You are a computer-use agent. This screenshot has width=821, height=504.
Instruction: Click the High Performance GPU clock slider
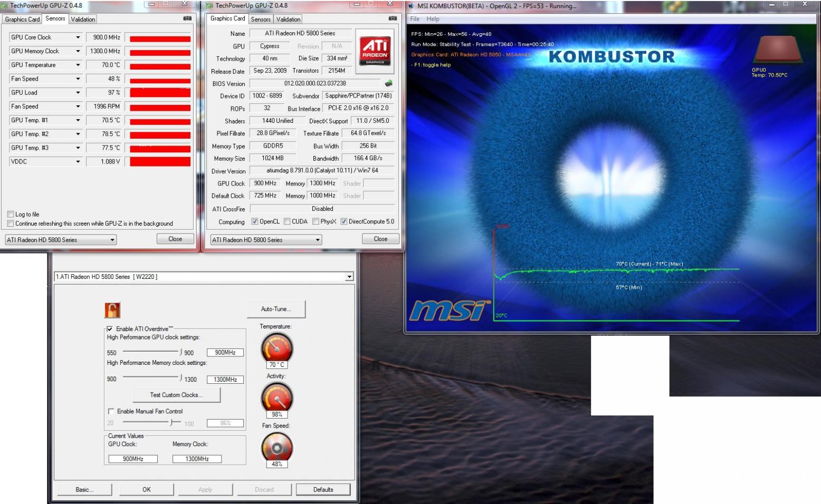pyautogui.click(x=152, y=352)
